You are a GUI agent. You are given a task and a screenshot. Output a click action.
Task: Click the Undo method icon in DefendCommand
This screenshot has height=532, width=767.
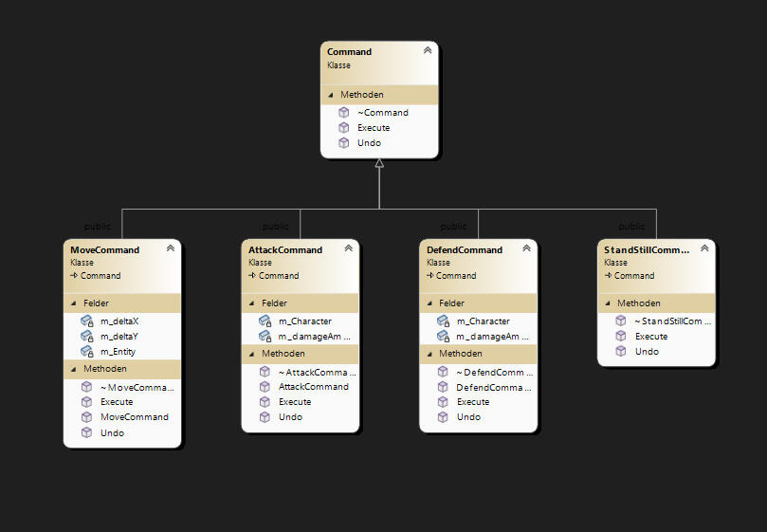443,416
